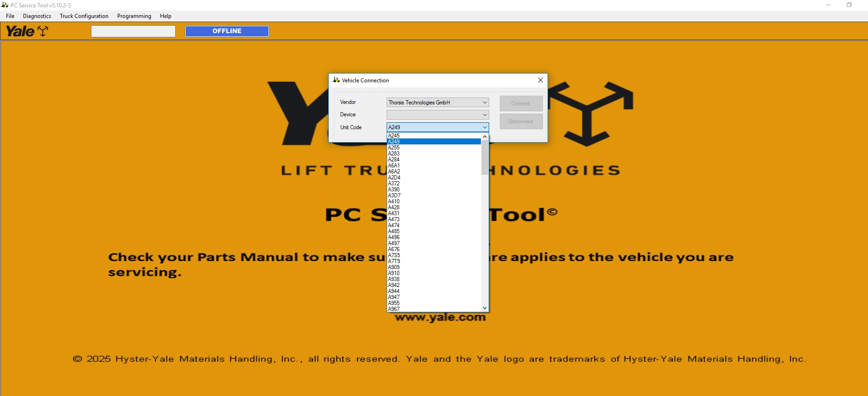Select unit code A284
Viewport: 868px width, 396px height.
(x=434, y=160)
